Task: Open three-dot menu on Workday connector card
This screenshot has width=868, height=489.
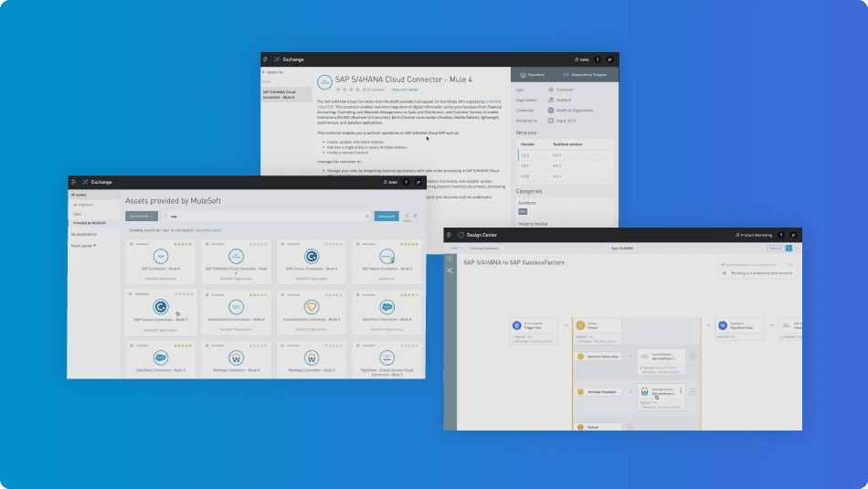Action: point(681,390)
